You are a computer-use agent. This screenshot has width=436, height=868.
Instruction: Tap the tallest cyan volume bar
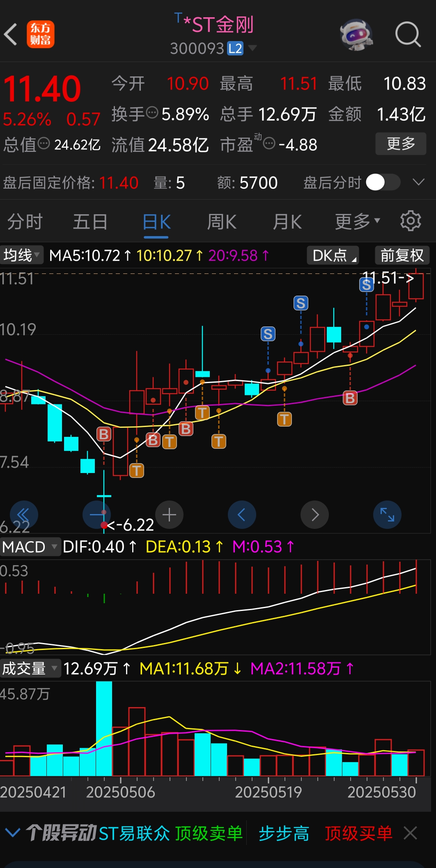pyautogui.click(x=104, y=729)
